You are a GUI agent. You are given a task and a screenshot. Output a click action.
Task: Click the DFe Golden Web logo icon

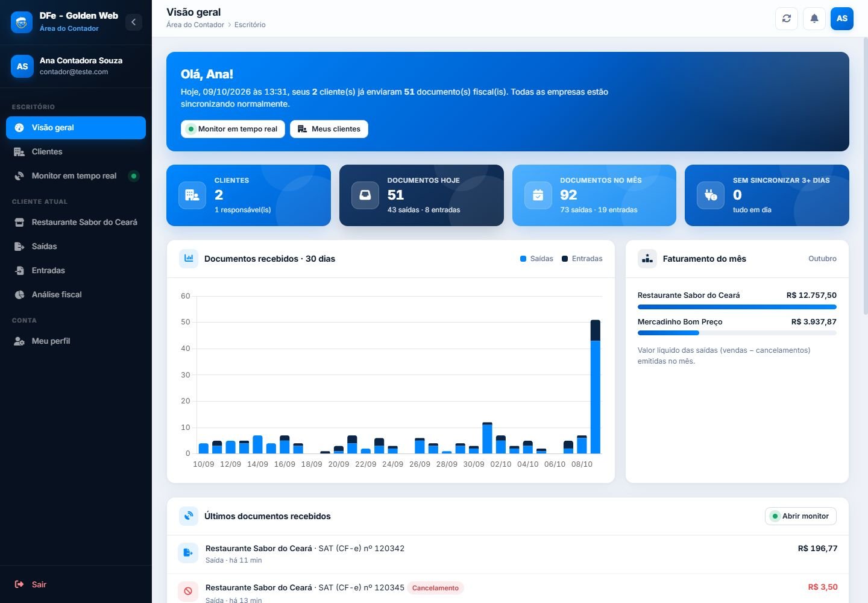click(x=22, y=22)
